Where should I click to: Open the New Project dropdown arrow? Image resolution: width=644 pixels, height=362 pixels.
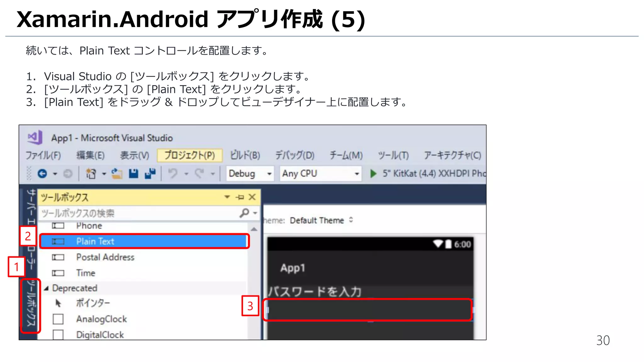click(104, 174)
